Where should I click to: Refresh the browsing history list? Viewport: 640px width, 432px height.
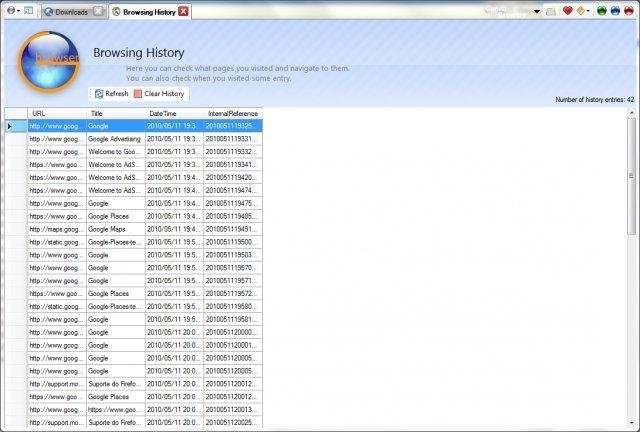(x=111, y=94)
